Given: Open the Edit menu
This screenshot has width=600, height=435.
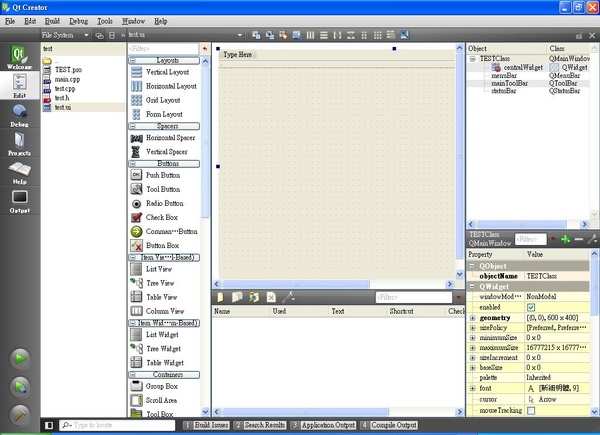Looking at the screenshot, I should (x=30, y=21).
